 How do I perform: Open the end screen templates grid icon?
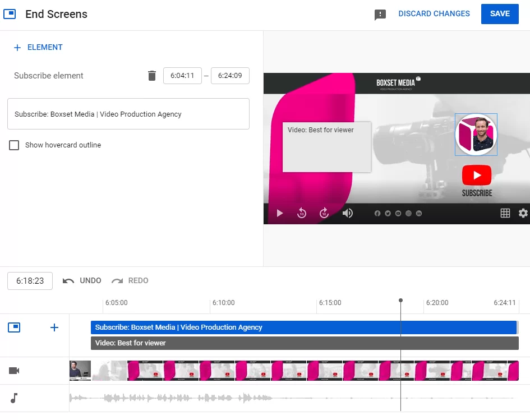pyautogui.click(x=505, y=213)
